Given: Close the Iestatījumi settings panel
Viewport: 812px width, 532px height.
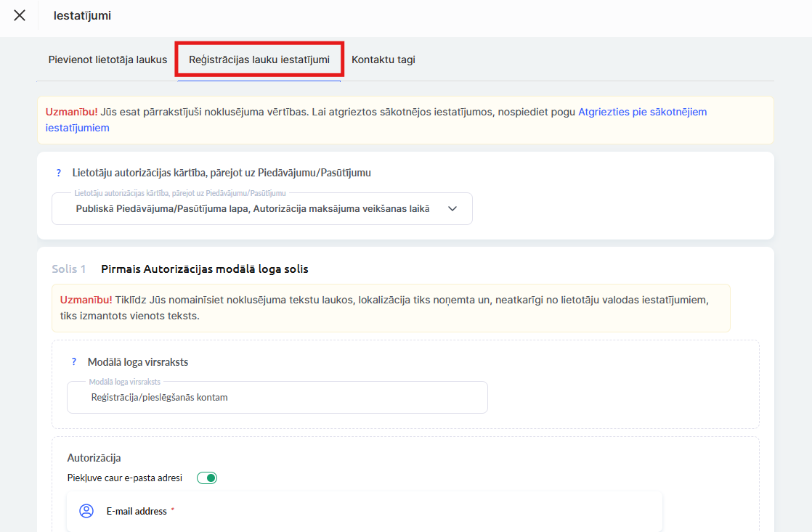Looking at the screenshot, I should tap(20, 15).
